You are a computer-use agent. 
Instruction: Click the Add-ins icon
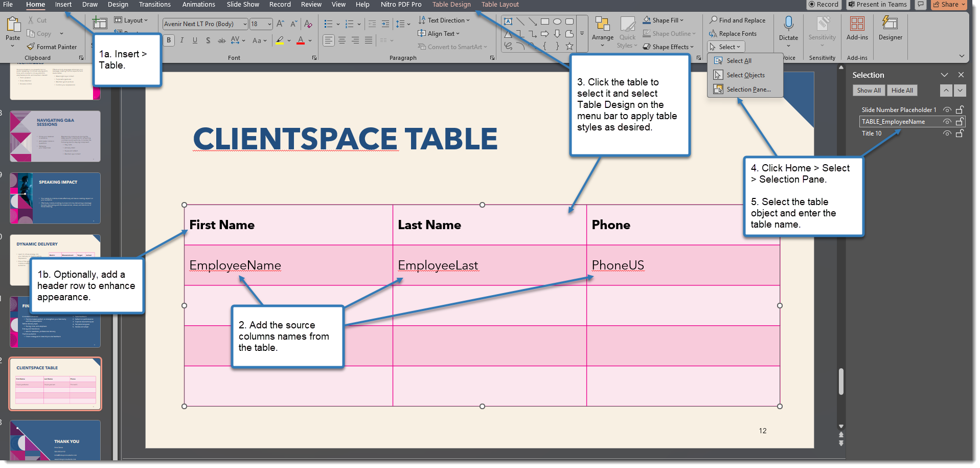[857, 25]
